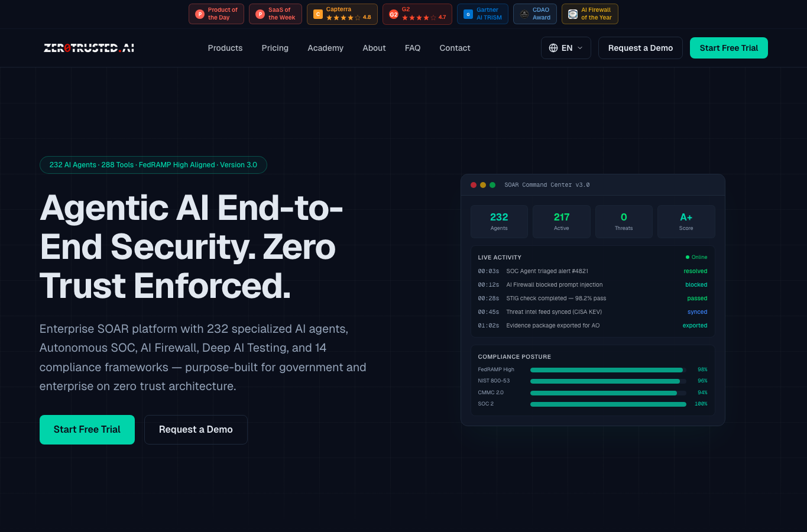Click the Threat intel feed synced row
Viewport: 807px width, 532px height.
click(592, 312)
